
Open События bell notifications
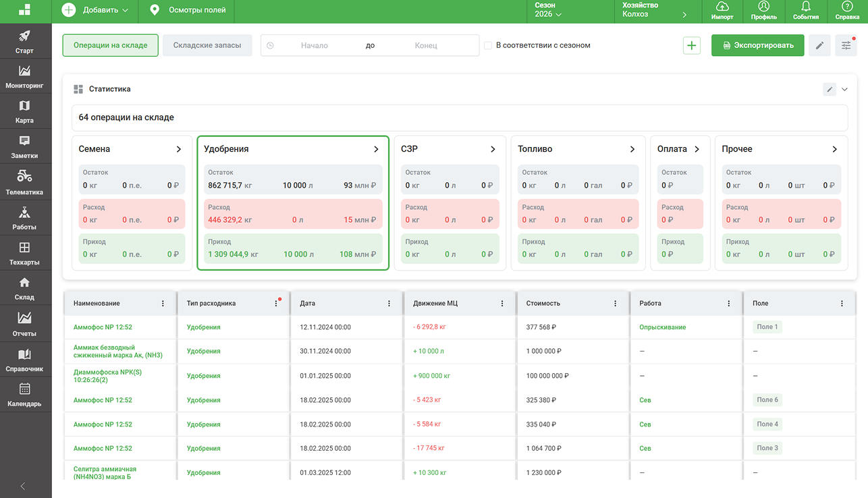pyautogui.click(x=806, y=11)
